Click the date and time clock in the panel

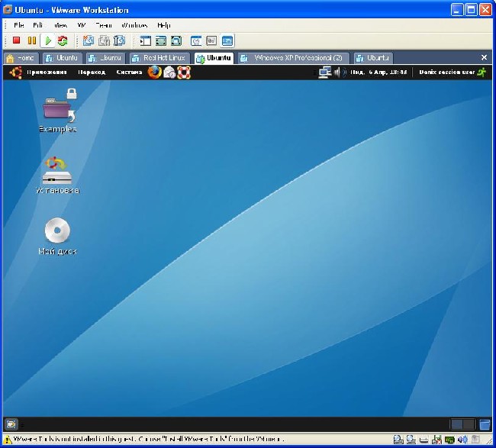tap(378, 73)
